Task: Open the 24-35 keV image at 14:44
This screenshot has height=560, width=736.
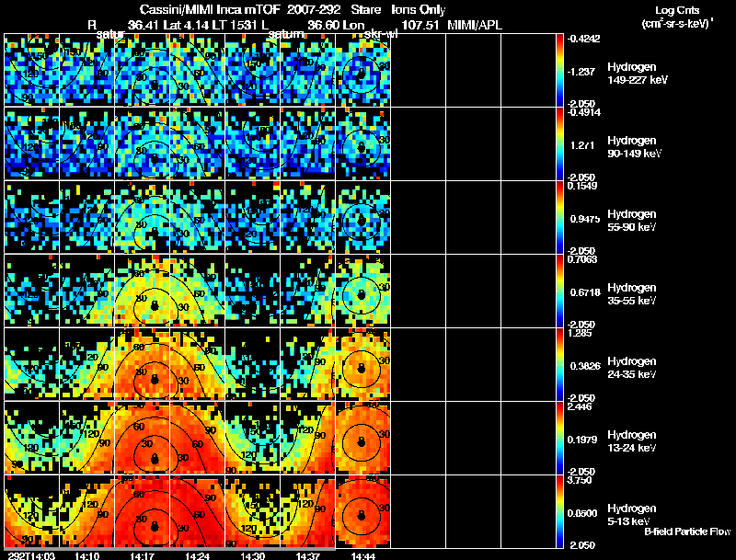Action: 362,364
